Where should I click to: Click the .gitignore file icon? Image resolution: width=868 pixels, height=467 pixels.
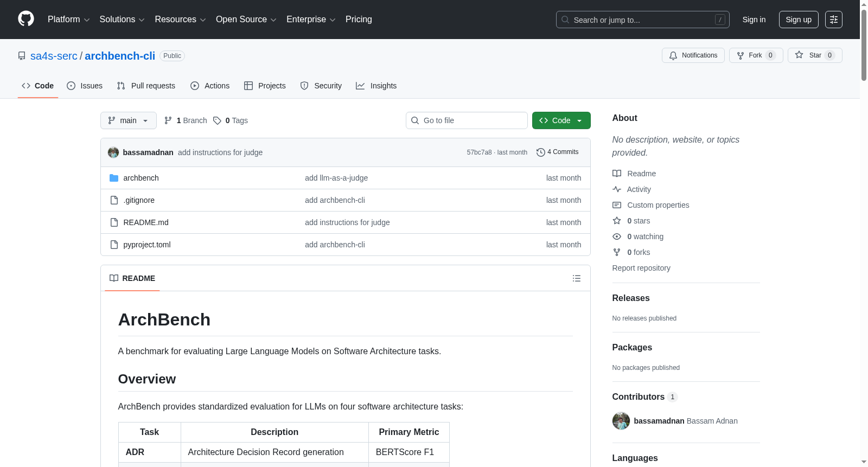pyautogui.click(x=114, y=200)
